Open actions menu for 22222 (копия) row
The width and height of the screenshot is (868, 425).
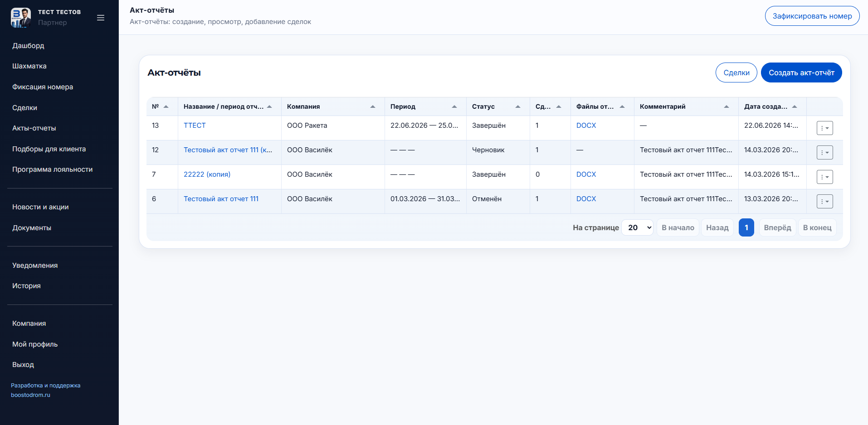coord(824,177)
